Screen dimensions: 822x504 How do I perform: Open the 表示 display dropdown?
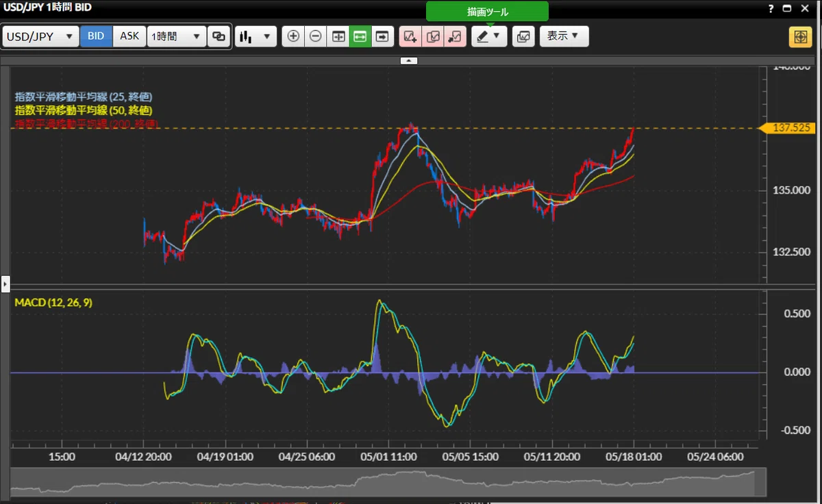pyautogui.click(x=564, y=36)
